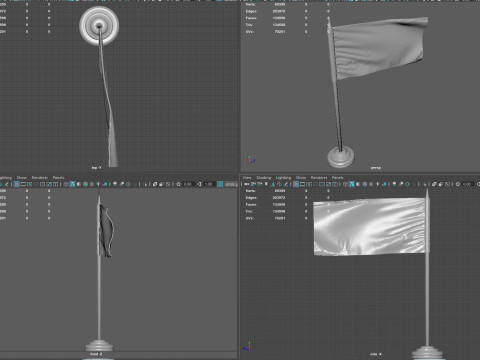
Task: Click 2D Pan/Zoom icon in side view toolbar
Action: click(x=279, y=184)
